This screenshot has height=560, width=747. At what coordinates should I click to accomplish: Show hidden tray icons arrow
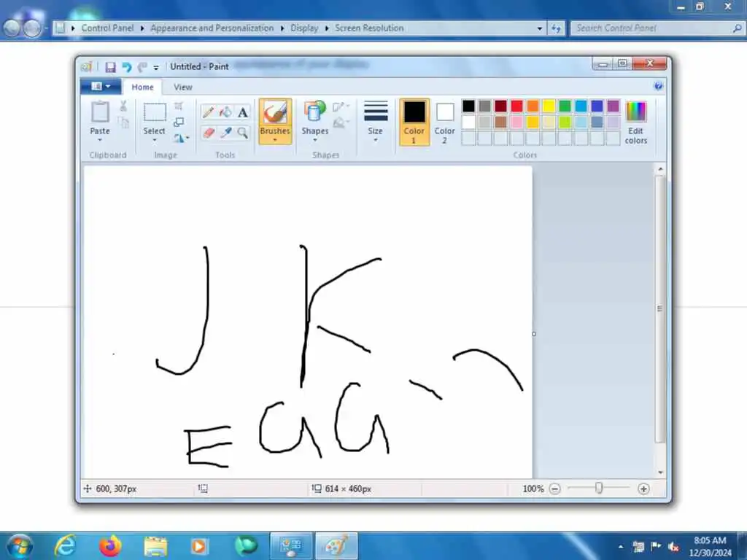pyautogui.click(x=621, y=547)
